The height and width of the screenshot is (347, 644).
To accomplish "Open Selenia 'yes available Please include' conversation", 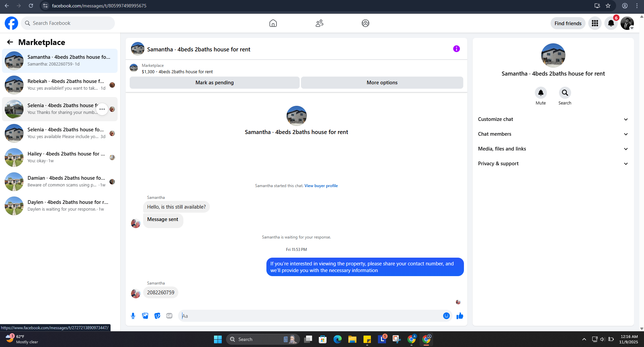I will tap(60, 133).
